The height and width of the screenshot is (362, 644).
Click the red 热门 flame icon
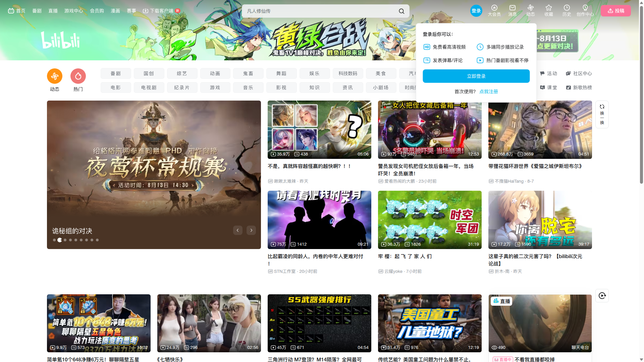(78, 76)
